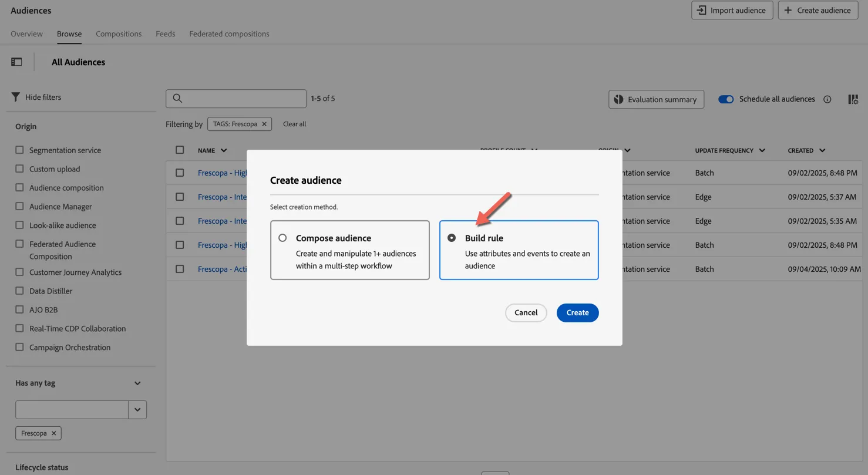This screenshot has width=868, height=475.
Task: Sort by the Update Frequency column chevron
Action: click(762, 150)
